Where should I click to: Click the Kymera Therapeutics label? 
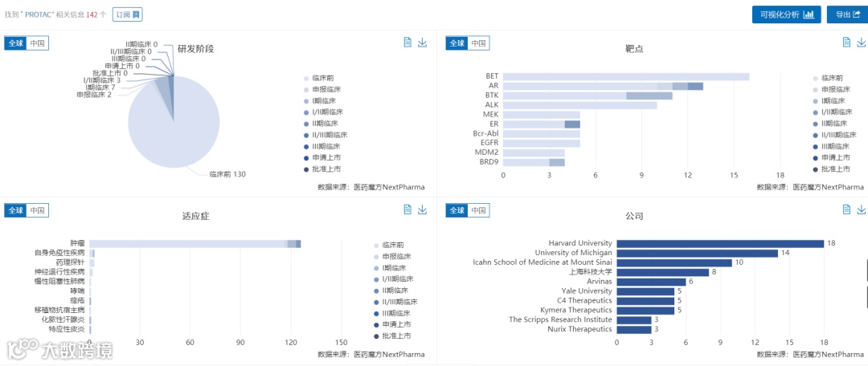(576, 310)
